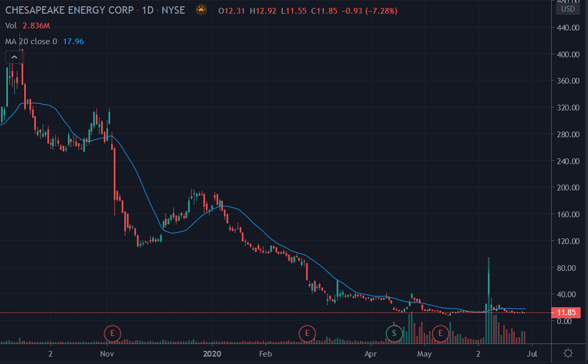Select the Vol indicator legend entry
588x364 pixels.
(11, 26)
